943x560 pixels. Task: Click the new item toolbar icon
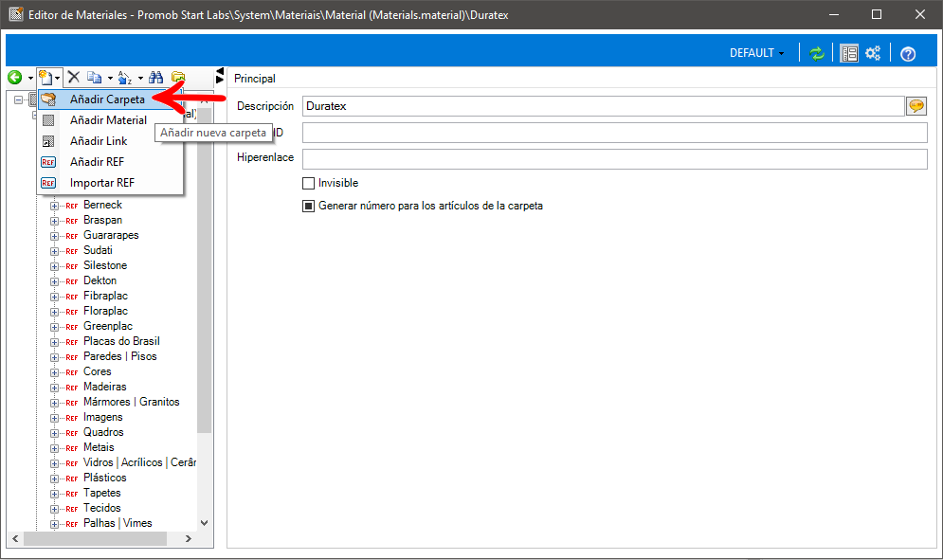pos(45,77)
